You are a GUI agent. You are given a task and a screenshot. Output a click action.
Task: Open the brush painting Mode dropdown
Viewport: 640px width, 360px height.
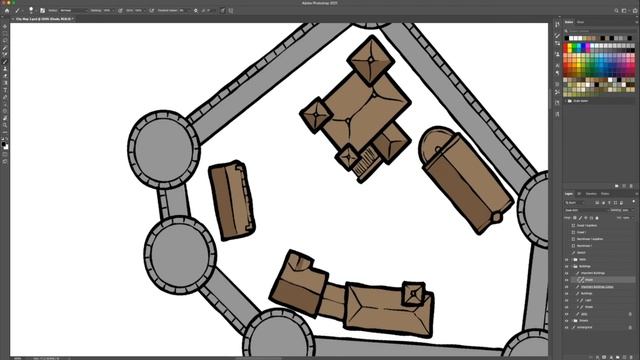(73, 11)
